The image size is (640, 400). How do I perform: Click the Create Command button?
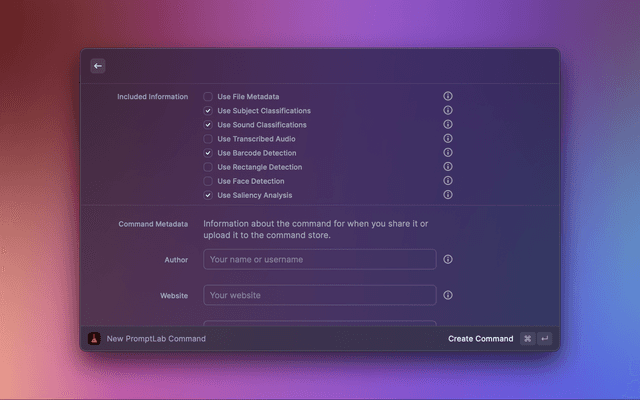480,339
